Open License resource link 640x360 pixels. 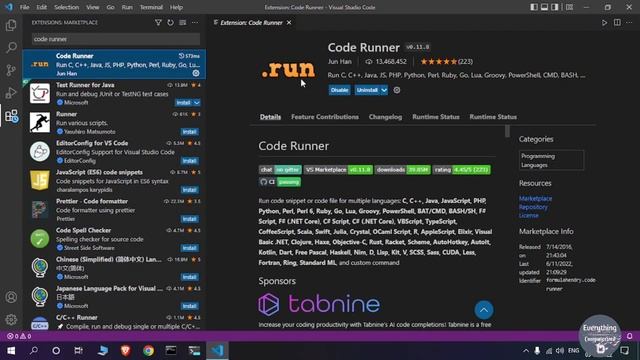[x=529, y=215]
